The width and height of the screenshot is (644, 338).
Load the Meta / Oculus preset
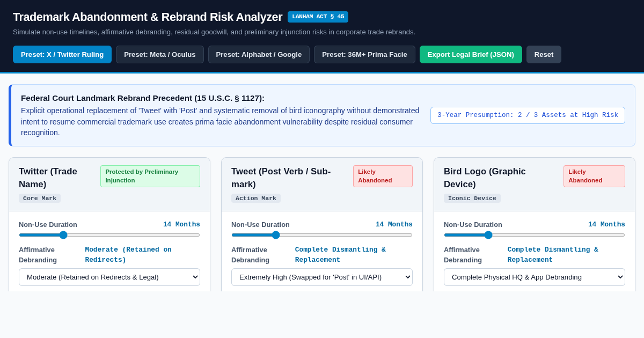tap(160, 54)
